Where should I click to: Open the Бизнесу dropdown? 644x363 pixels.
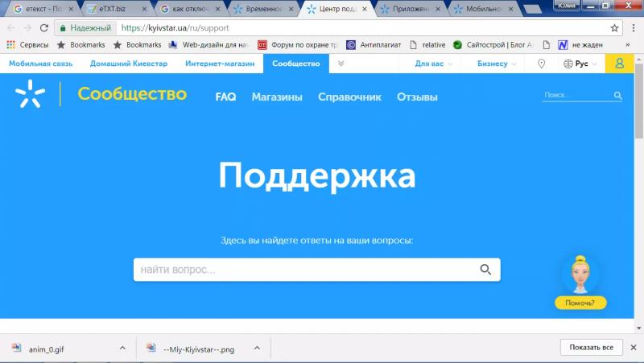(x=497, y=64)
